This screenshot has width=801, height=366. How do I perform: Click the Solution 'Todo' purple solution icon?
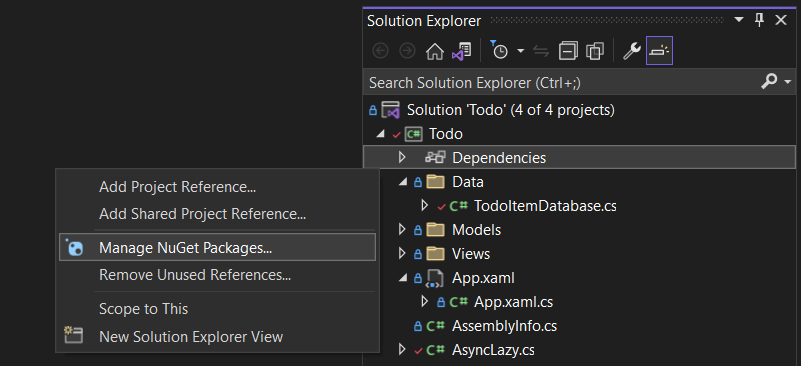point(390,109)
